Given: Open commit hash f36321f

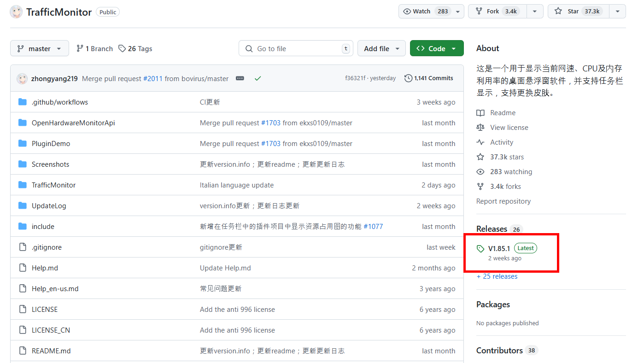Looking at the screenshot, I should [355, 78].
